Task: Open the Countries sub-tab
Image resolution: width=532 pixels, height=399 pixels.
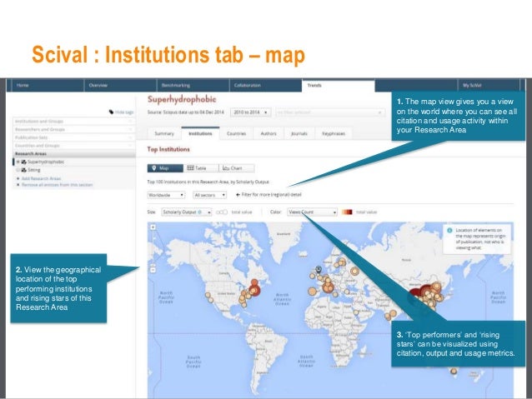Action: [236, 133]
